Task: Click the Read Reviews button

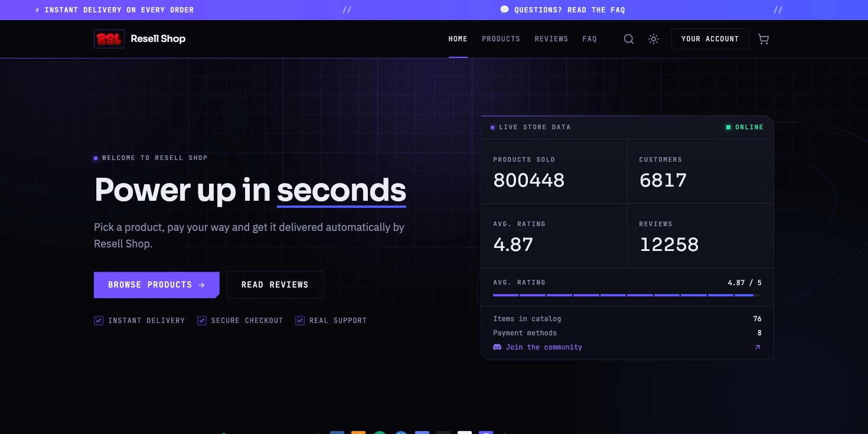Action: click(275, 285)
